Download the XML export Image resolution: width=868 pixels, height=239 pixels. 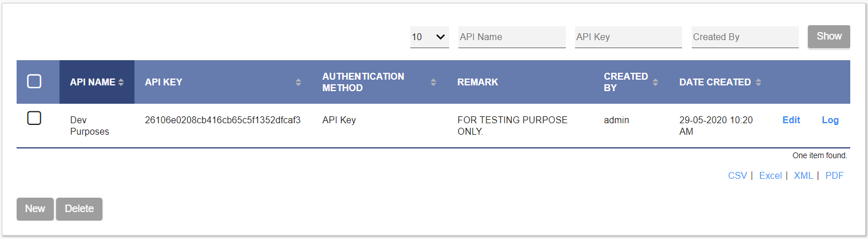803,175
